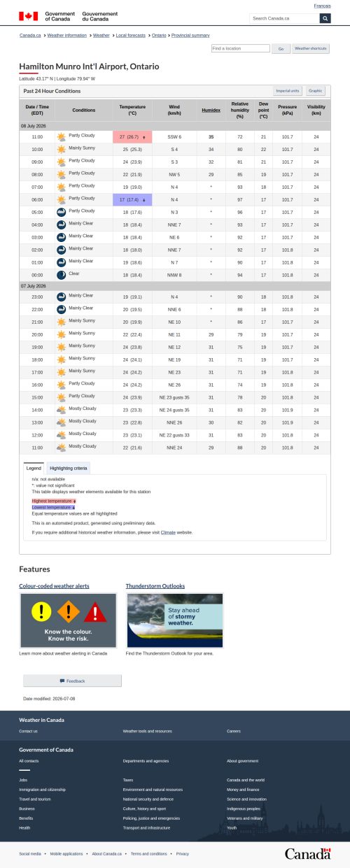Open the Climate website link

(x=168, y=532)
